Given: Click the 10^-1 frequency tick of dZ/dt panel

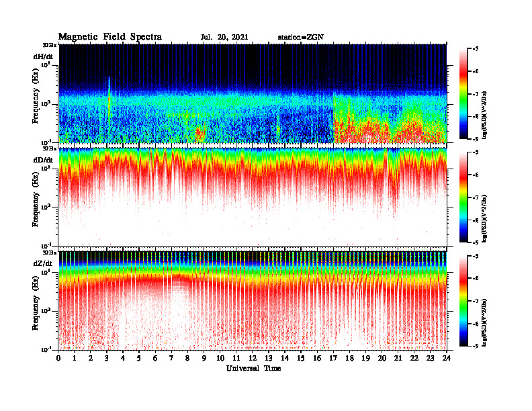Looking at the screenshot, I should click(x=45, y=349).
